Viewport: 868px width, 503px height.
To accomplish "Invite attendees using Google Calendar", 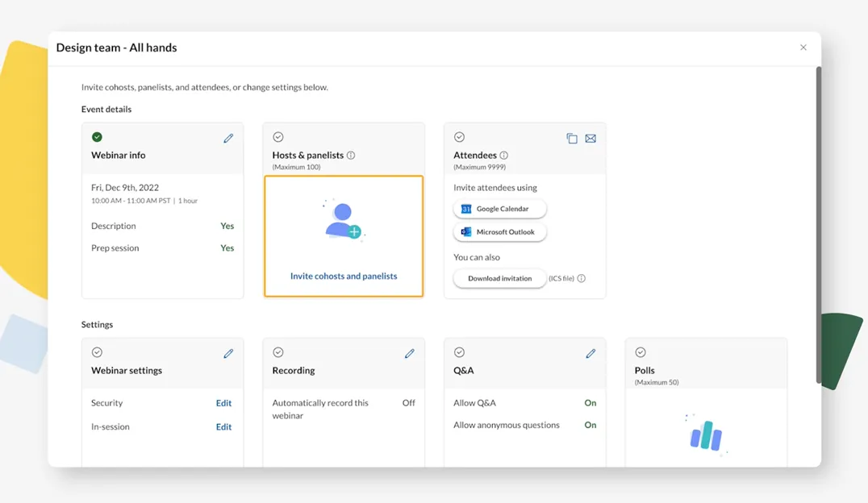I will pos(499,209).
